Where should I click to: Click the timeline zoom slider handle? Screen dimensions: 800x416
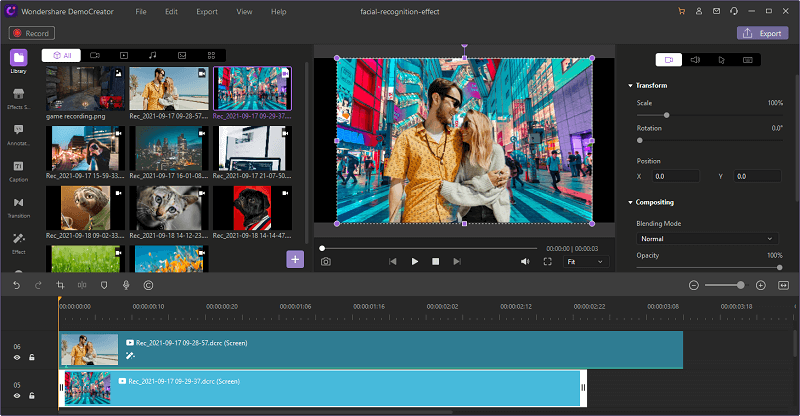point(740,285)
